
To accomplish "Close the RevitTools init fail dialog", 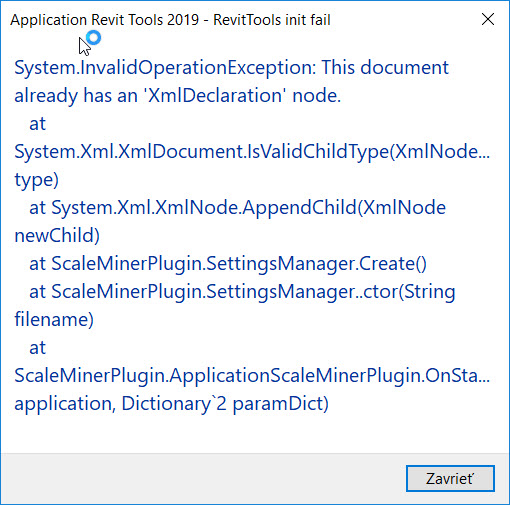I will [x=488, y=19].
